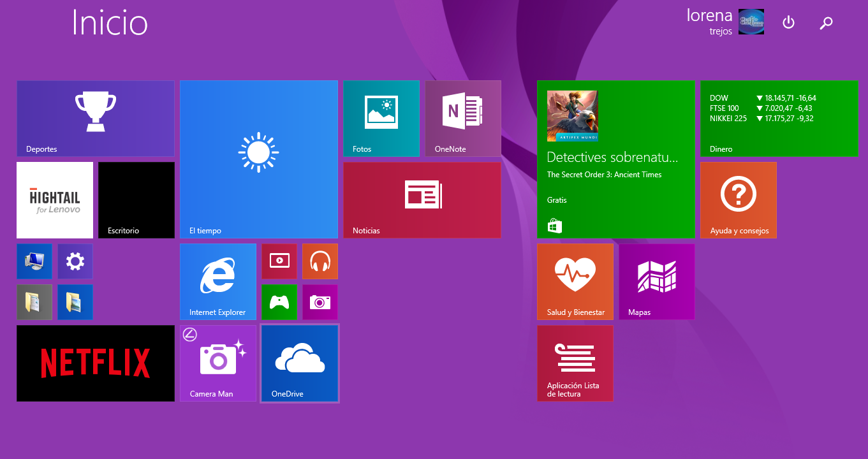Click 'The Secret Order 3: Ancient Times' text
868x459 pixels.
tap(605, 175)
